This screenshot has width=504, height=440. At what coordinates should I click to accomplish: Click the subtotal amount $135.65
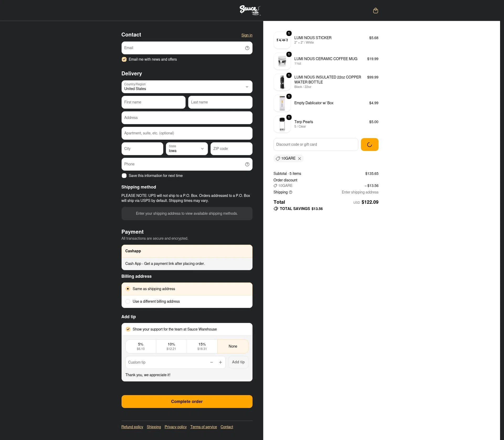pos(372,174)
